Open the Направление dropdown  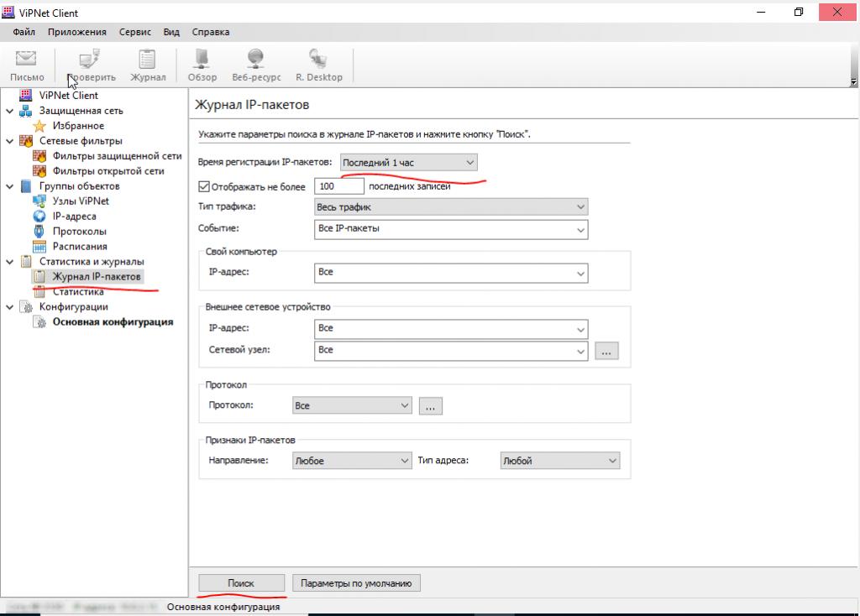(352, 461)
